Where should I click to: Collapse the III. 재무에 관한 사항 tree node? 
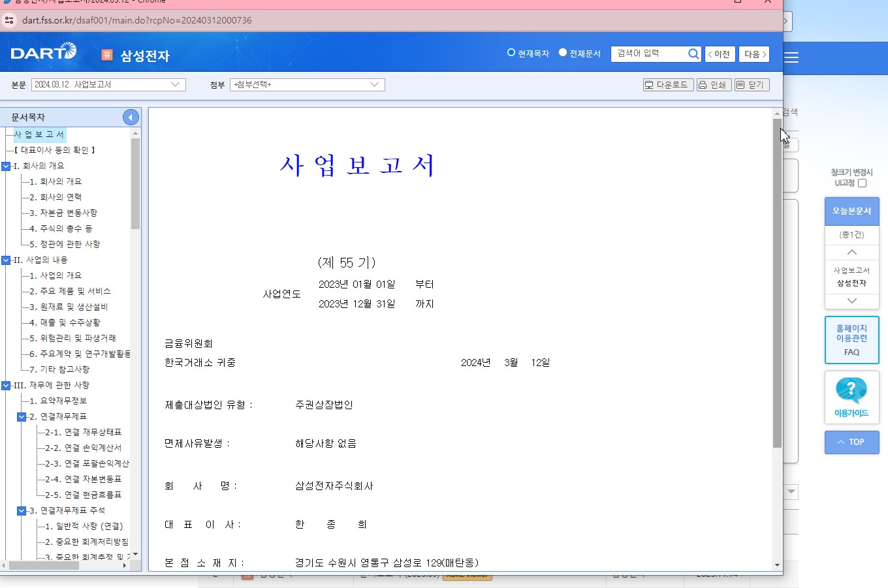click(x=6, y=386)
